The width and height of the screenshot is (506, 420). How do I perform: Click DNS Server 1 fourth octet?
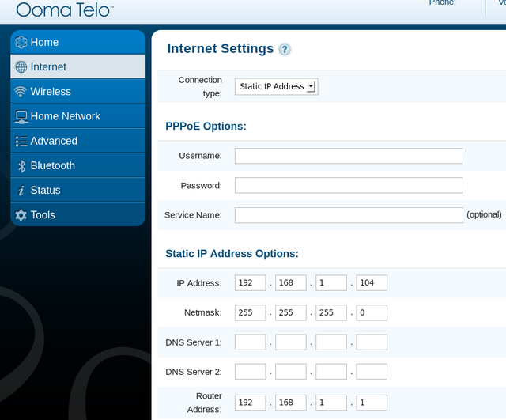pos(372,342)
